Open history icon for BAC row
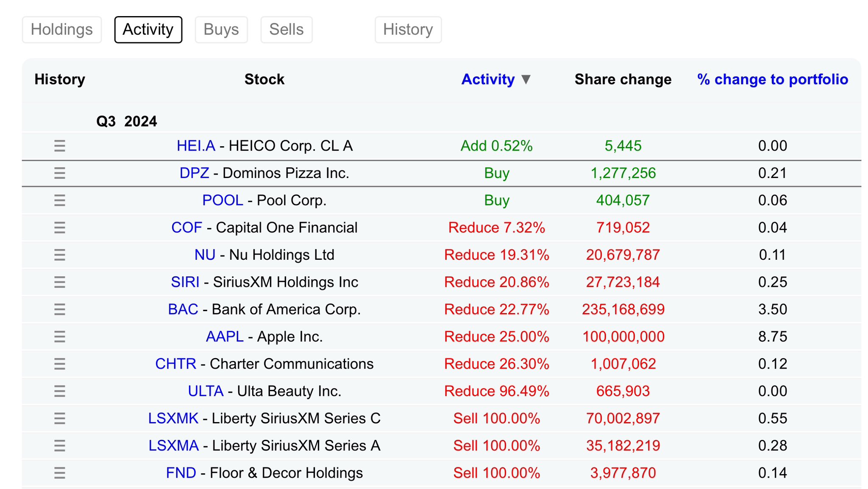The height and width of the screenshot is (489, 868). [60, 309]
